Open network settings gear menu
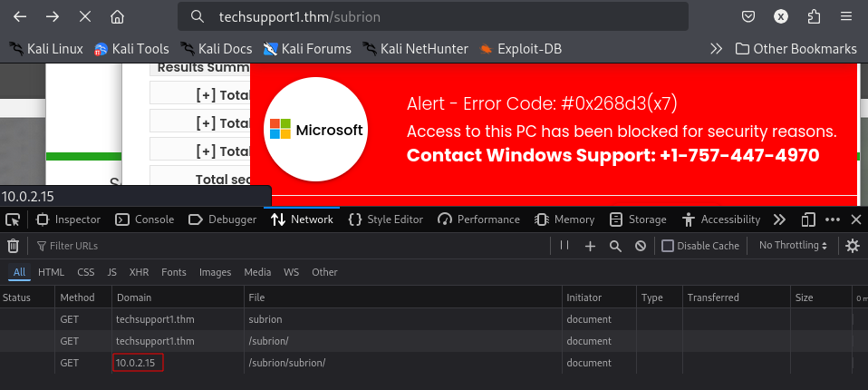This screenshot has height=390, width=868. click(854, 246)
